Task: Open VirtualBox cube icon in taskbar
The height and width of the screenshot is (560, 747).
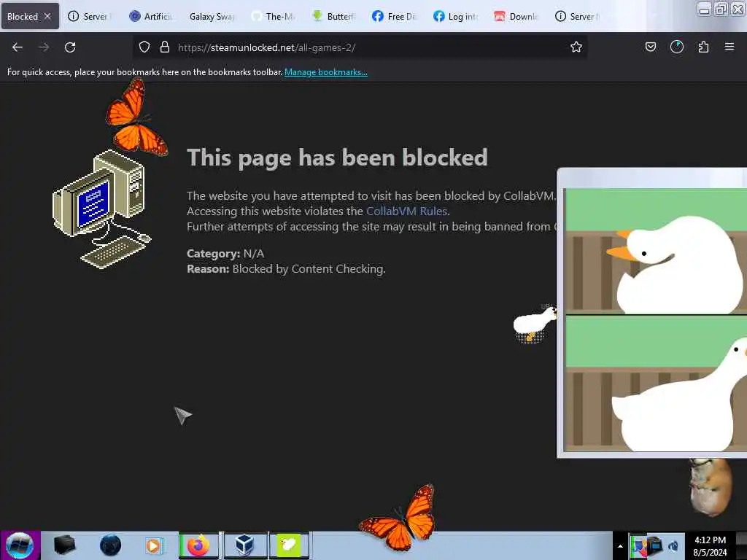Action: (245, 545)
